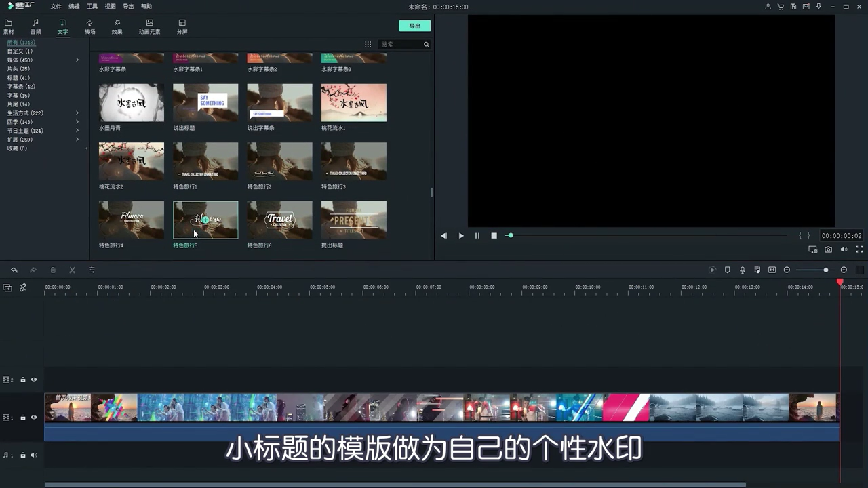The height and width of the screenshot is (488, 868).
Task: Split the clip using the scissors icon
Action: [x=72, y=270]
